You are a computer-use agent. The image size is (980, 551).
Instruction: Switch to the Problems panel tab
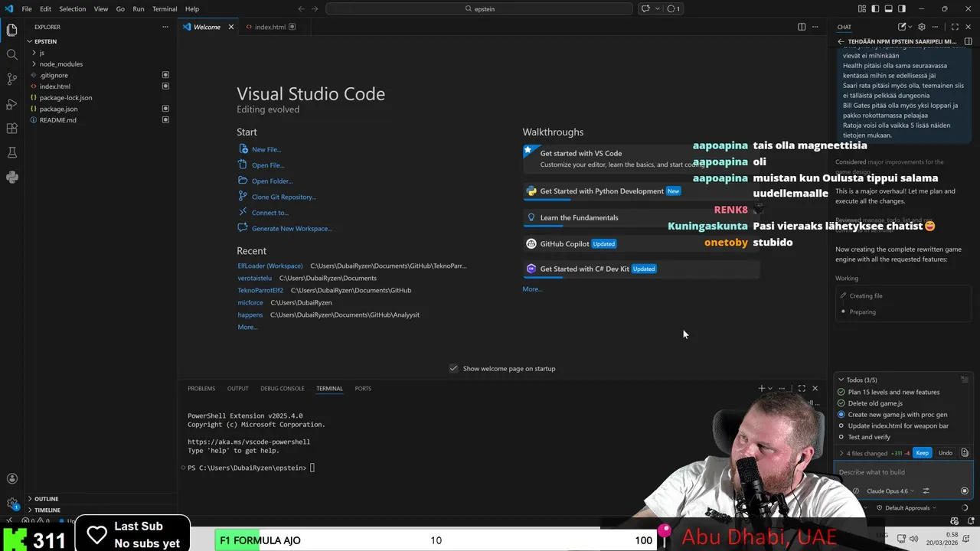[201, 389]
